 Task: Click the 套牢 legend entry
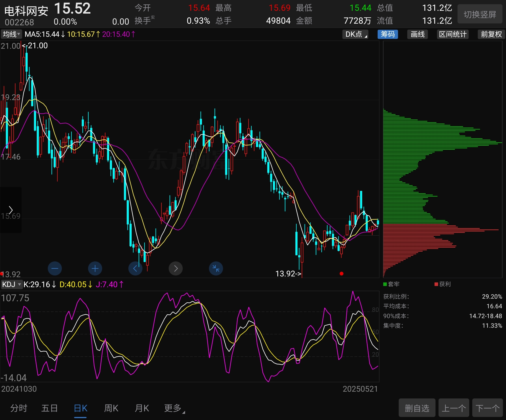point(391,284)
